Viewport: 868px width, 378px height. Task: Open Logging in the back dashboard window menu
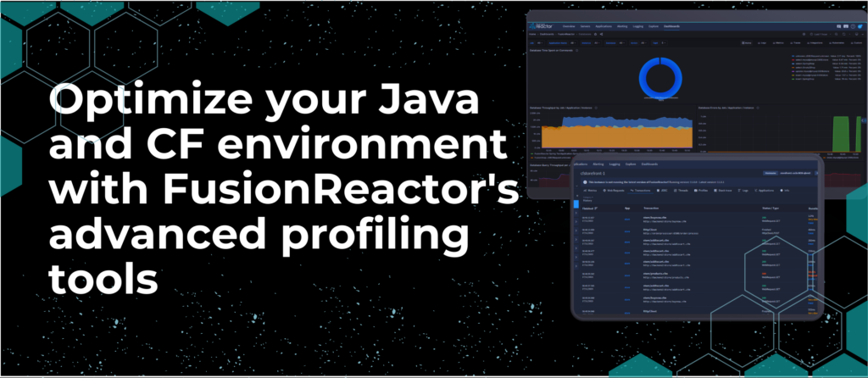[637, 26]
